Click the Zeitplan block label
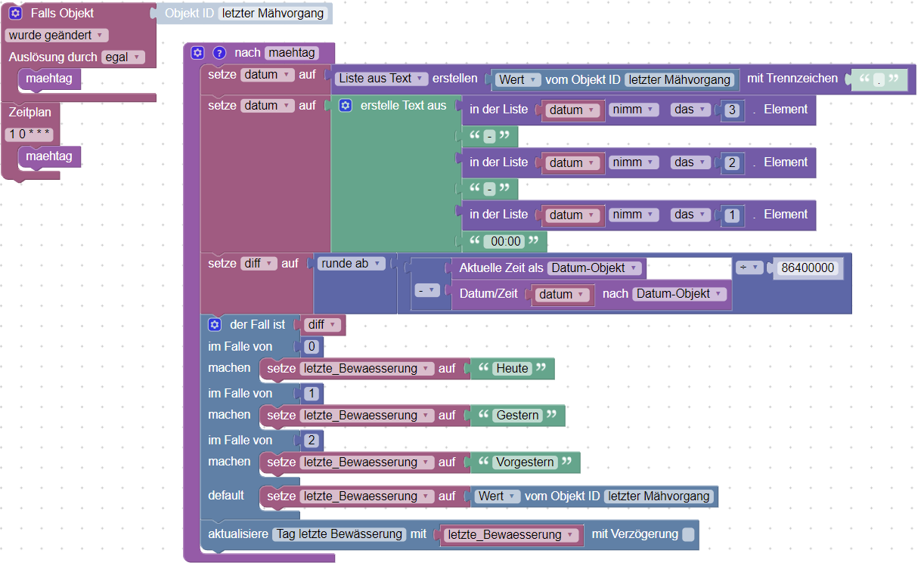924x566 pixels. (x=29, y=112)
